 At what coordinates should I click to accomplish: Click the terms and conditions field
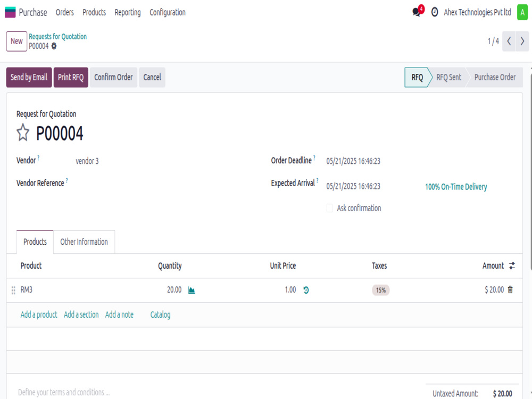click(x=64, y=393)
